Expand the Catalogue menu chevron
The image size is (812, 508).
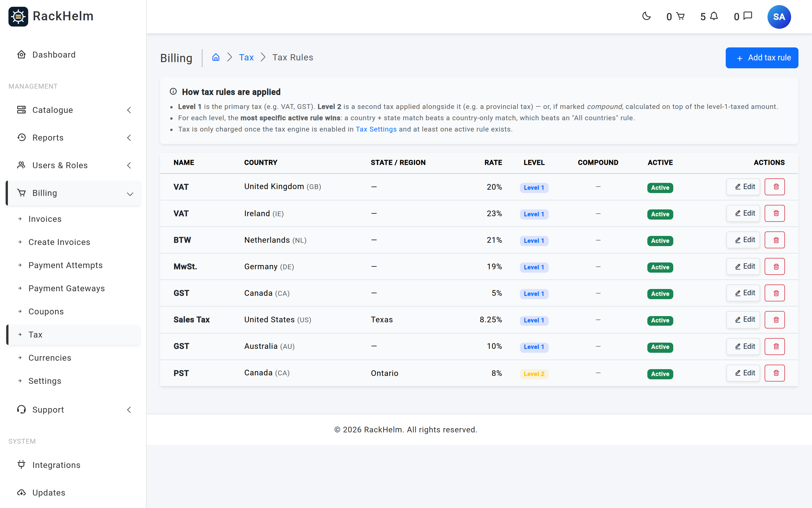tap(129, 110)
